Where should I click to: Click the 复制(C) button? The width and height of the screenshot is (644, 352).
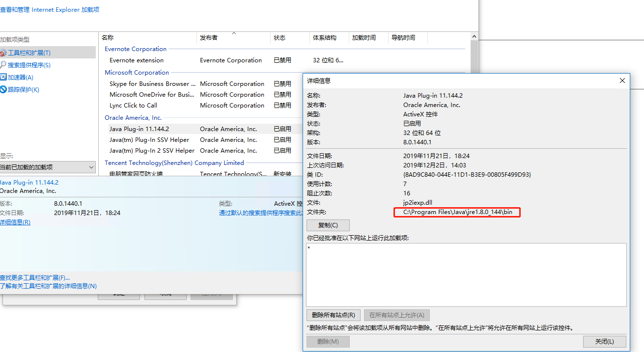point(328,225)
